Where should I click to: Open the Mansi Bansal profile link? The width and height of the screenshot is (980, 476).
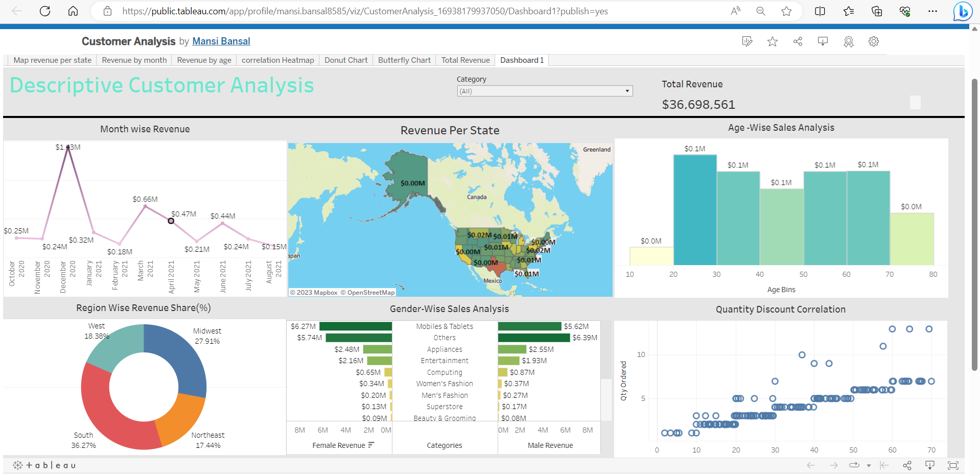click(x=221, y=41)
